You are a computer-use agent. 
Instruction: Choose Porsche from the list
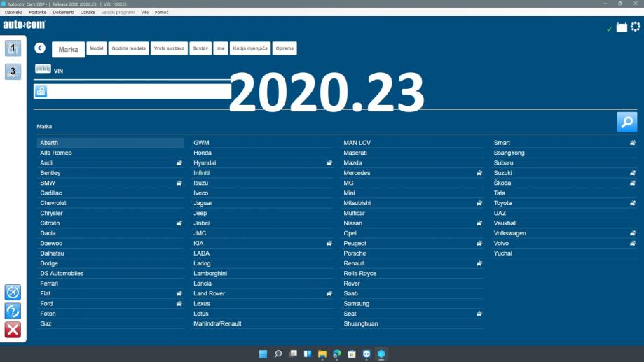412,253
